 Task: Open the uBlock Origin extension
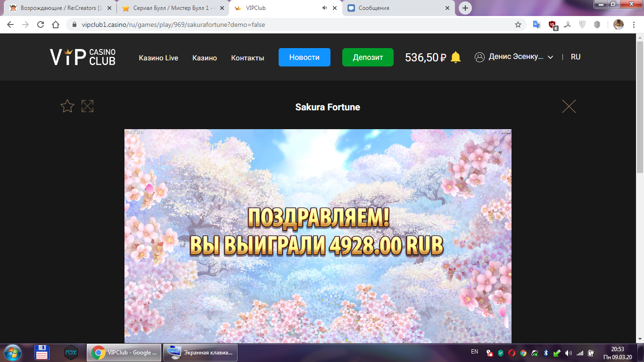553,25
